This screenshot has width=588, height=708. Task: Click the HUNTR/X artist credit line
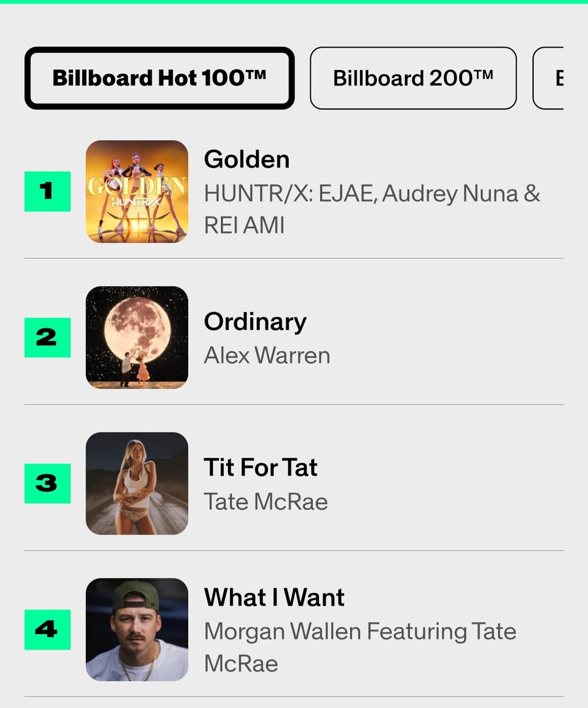coord(372,194)
